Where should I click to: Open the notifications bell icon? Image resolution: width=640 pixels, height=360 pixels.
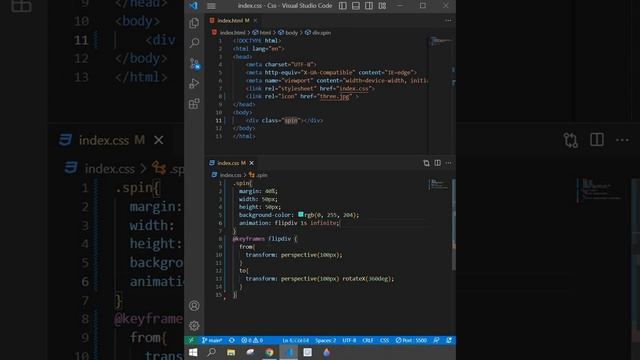449,340
